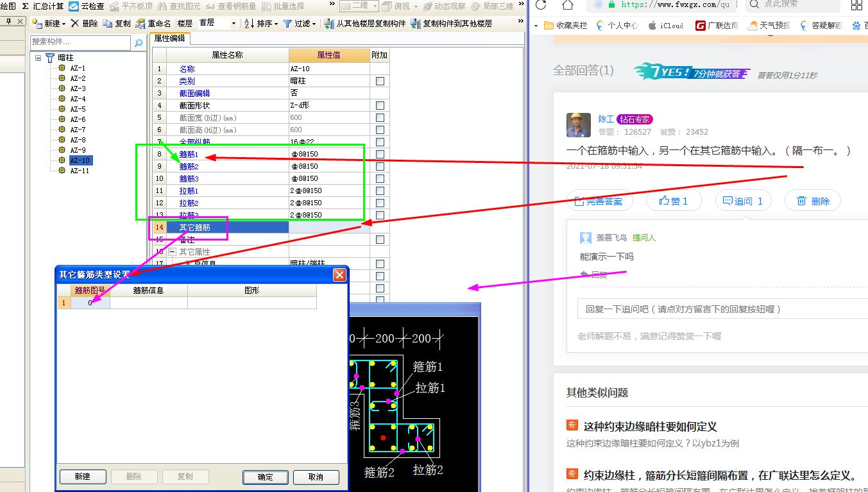Click 这种约束边缘暗柱要如何定义 link
Viewport: 868px width, 492px height.
pyautogui.click(x=650, y=426)
